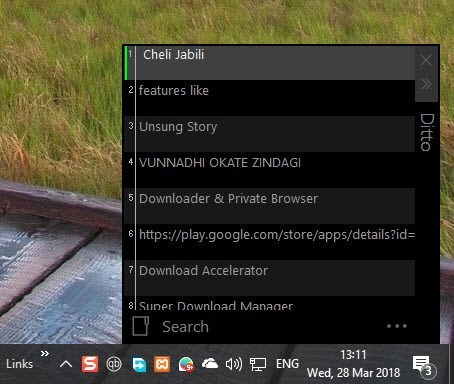
Task: Pick the "Unsung Story" clip
Action: (x=269, y=134)
